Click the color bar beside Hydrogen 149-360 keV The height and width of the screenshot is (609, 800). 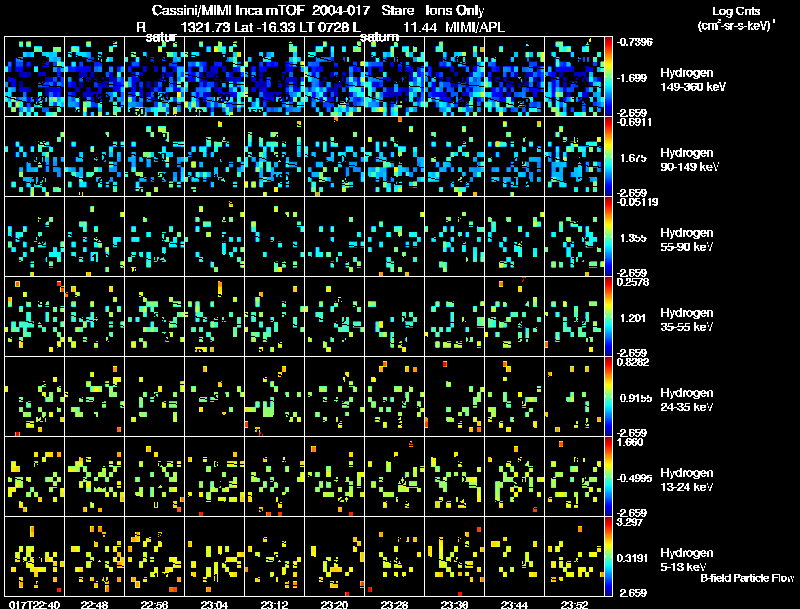point(608,77)
